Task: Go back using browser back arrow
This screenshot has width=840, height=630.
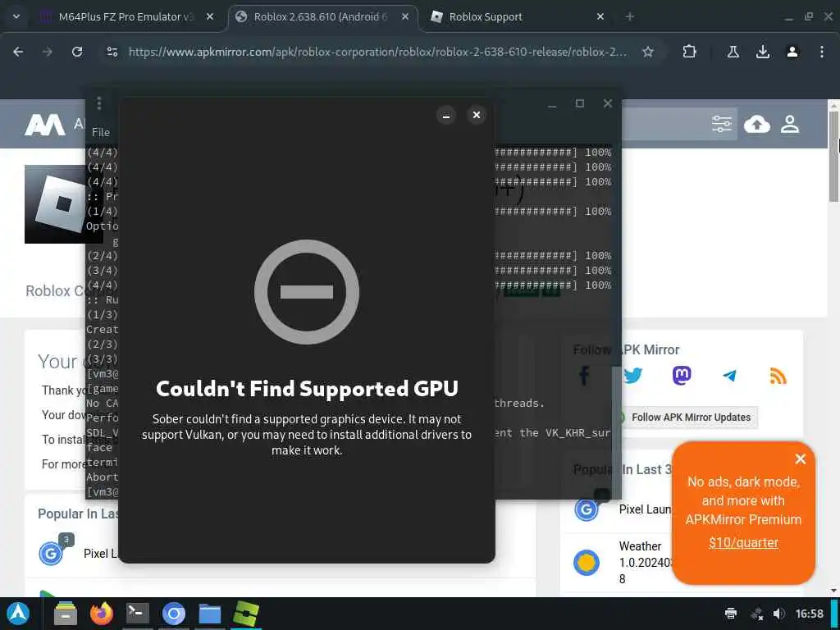Action: coord(18,52)
